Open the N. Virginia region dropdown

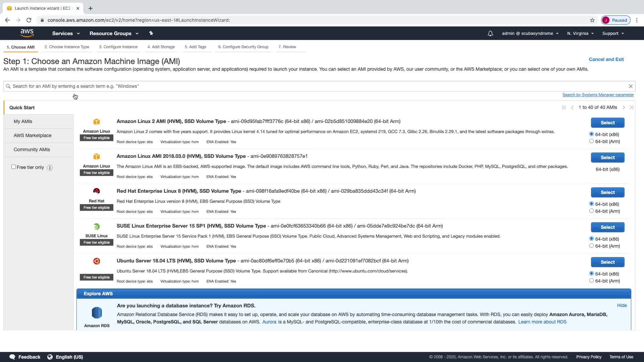pos(580,34)
